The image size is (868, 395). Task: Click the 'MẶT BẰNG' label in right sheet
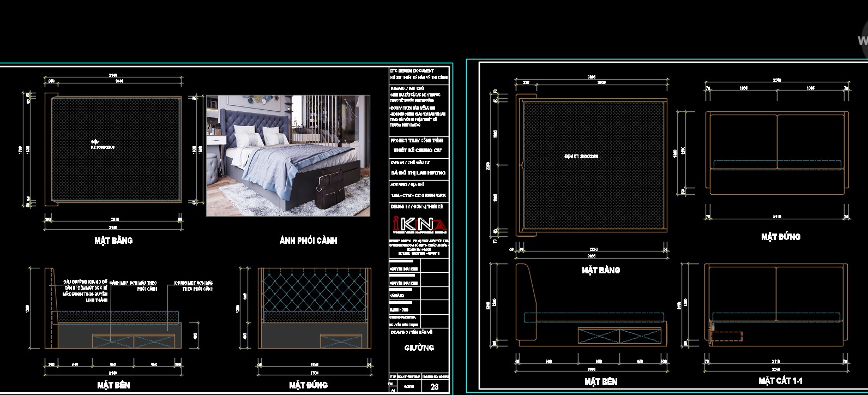tap(601, 270)
